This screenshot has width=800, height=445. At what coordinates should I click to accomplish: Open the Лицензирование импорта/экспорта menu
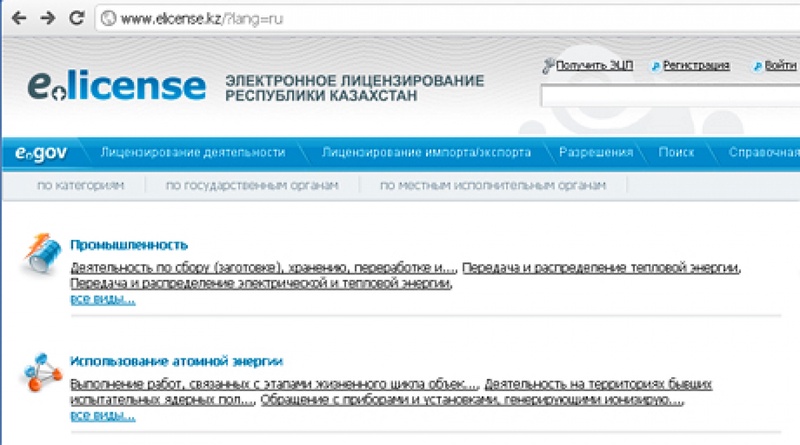426,152
